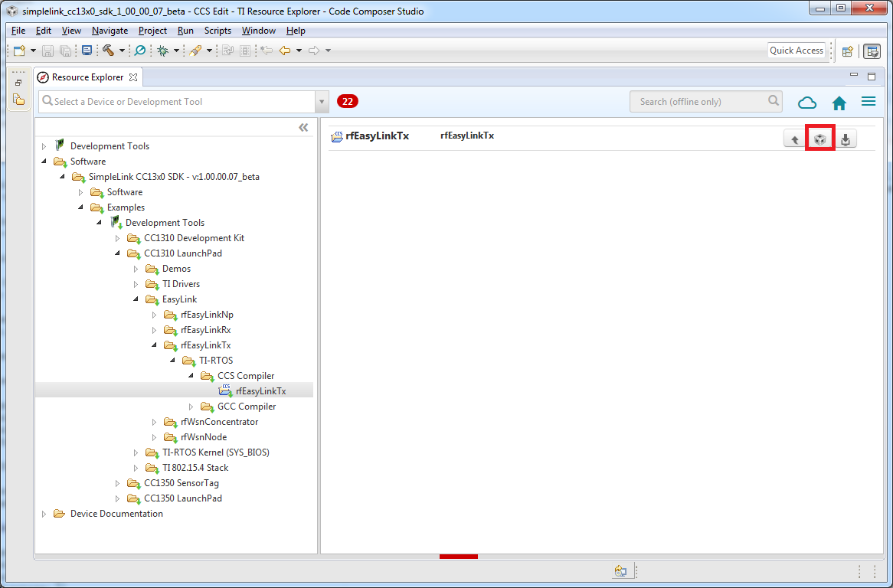
Task: Collapse the EasyLink folder
Action: click(x=136, y=299)
